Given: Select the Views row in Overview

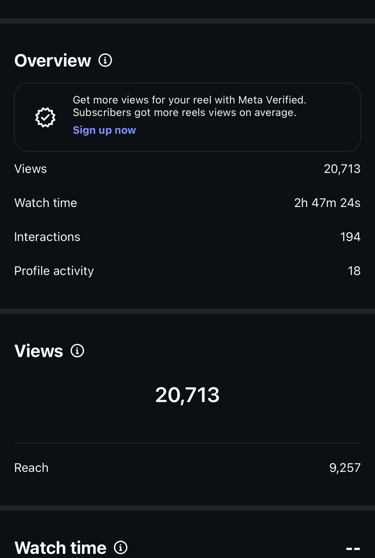Looking at the screenshot, I should click(188, 169).
